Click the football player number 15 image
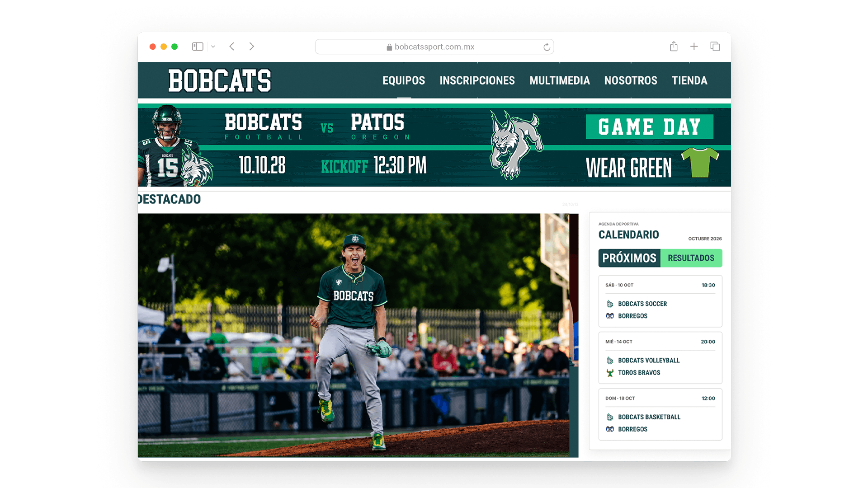868x488 pixels. pyautogui.click(x=168, y=145)
